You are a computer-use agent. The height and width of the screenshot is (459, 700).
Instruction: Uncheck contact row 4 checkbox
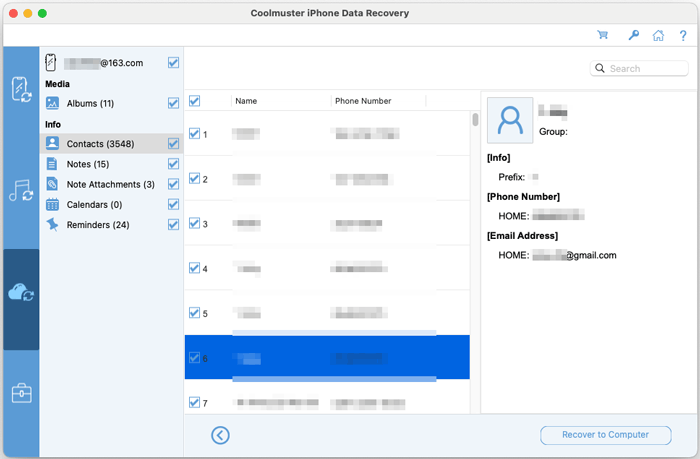(194, 268)
